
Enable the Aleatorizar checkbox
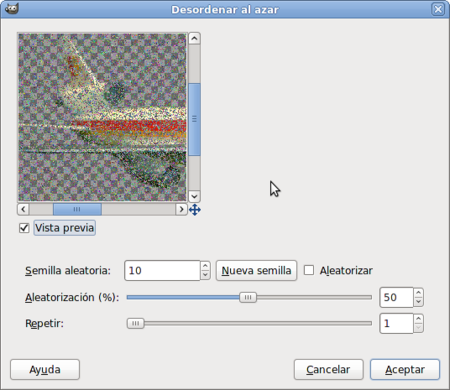309,270
